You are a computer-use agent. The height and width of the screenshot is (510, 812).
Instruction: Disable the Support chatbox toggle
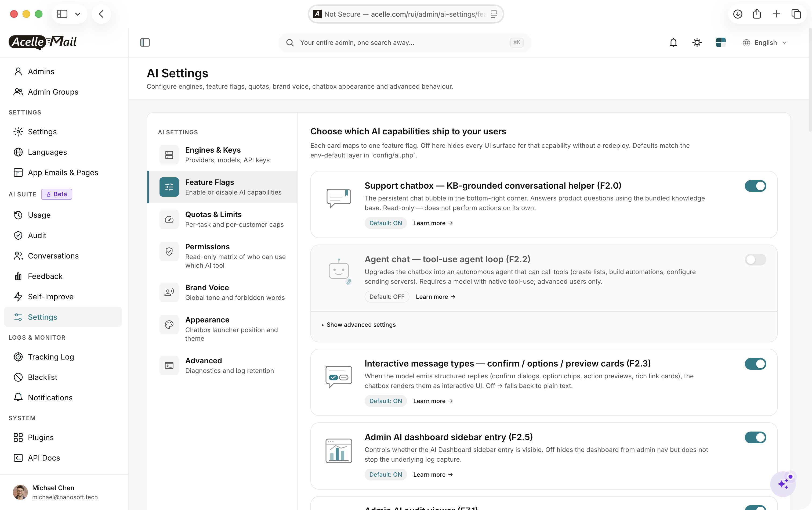pos(755,186)
